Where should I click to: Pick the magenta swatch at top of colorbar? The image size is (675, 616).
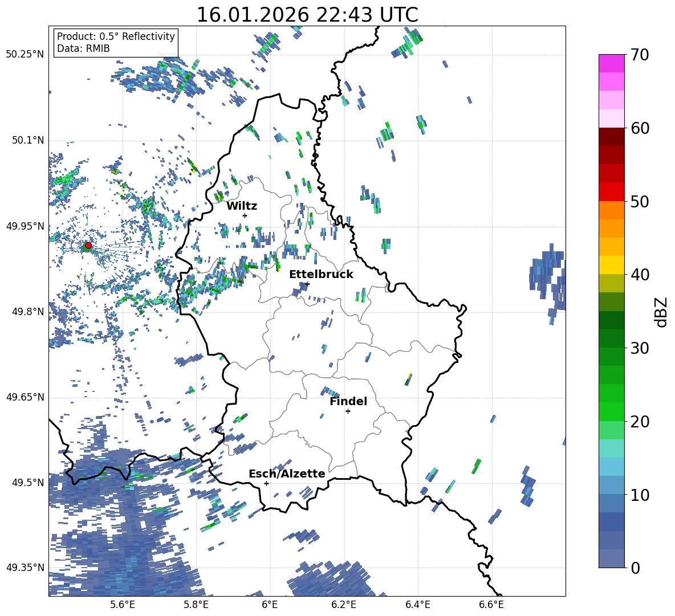point(612,63)
